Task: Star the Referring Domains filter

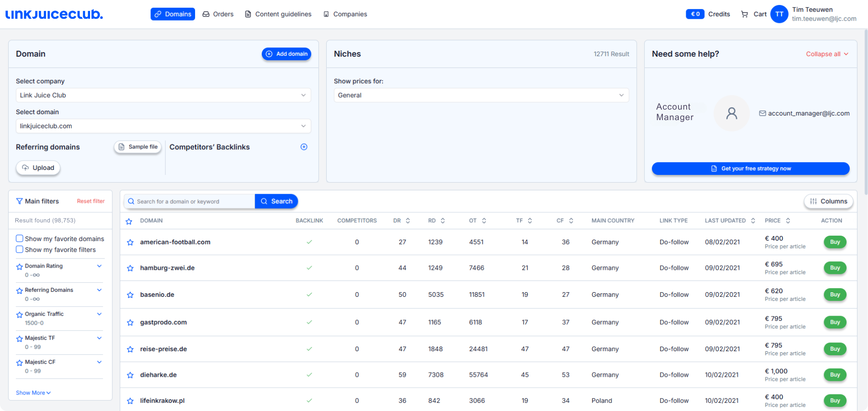Action: coord(20,290)
